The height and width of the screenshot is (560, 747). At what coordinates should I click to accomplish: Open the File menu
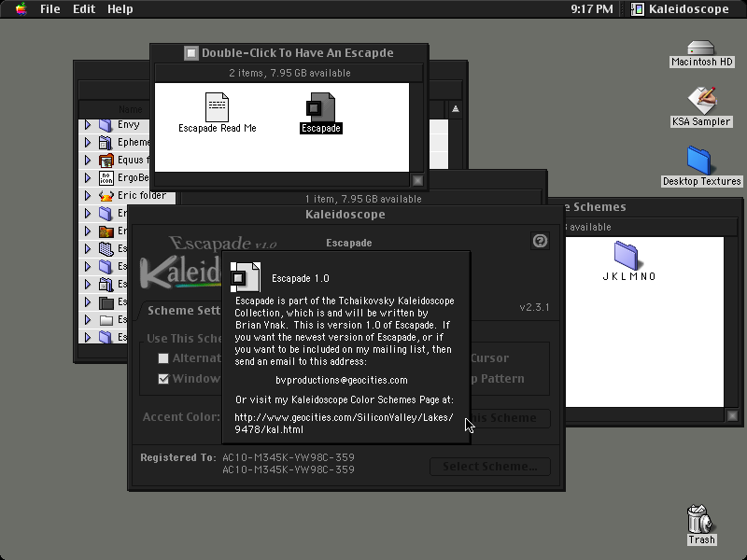coord(50,9)
